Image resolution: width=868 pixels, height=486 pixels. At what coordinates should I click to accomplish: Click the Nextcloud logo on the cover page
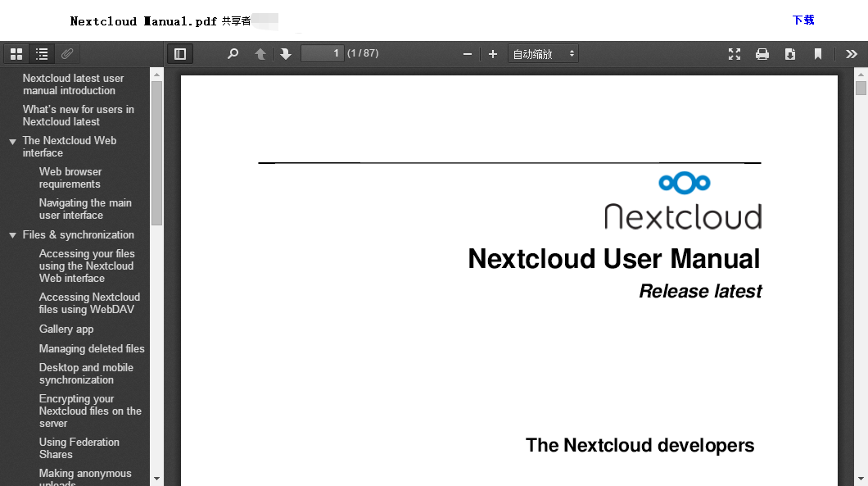[x=683, y=201]
